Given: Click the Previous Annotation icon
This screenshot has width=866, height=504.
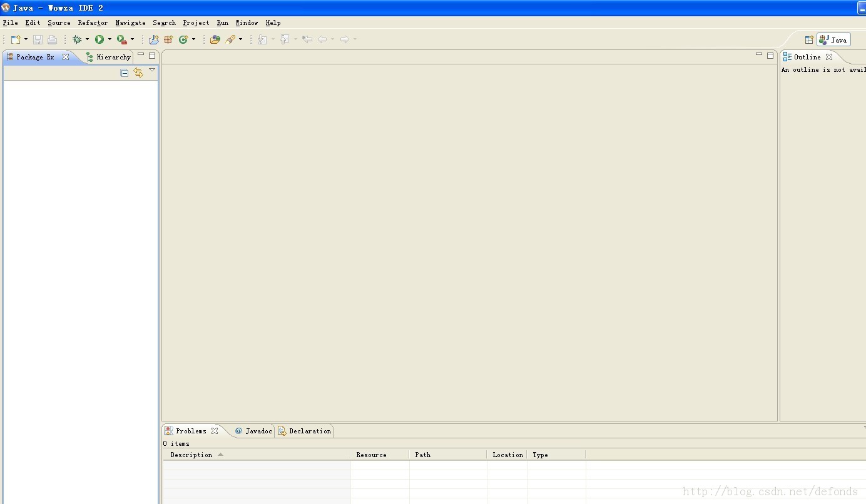Looking at the screenshot, I should pyautogui.click(x=285, y=39).
